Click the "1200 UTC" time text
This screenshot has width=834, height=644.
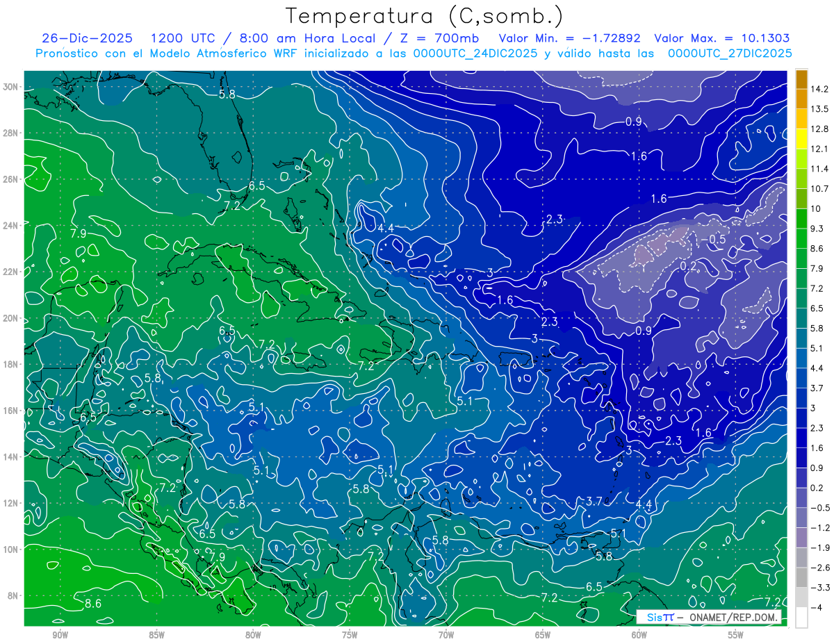(x=184, y=38)
